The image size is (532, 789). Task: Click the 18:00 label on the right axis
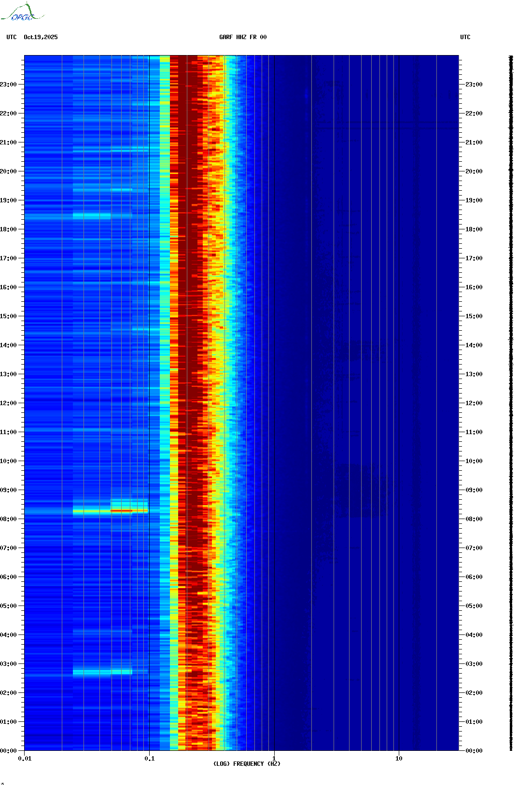pyautogui.click(x=474, y=229)
